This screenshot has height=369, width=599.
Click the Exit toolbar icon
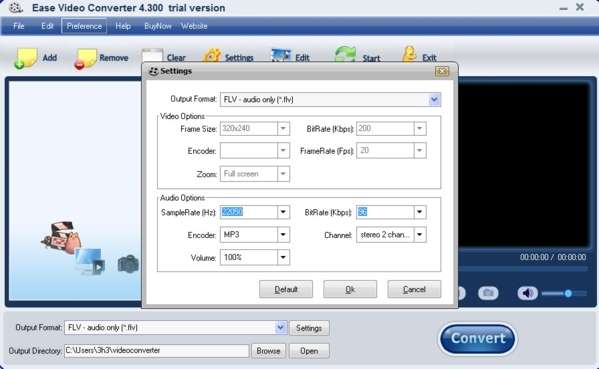[409, 54]
